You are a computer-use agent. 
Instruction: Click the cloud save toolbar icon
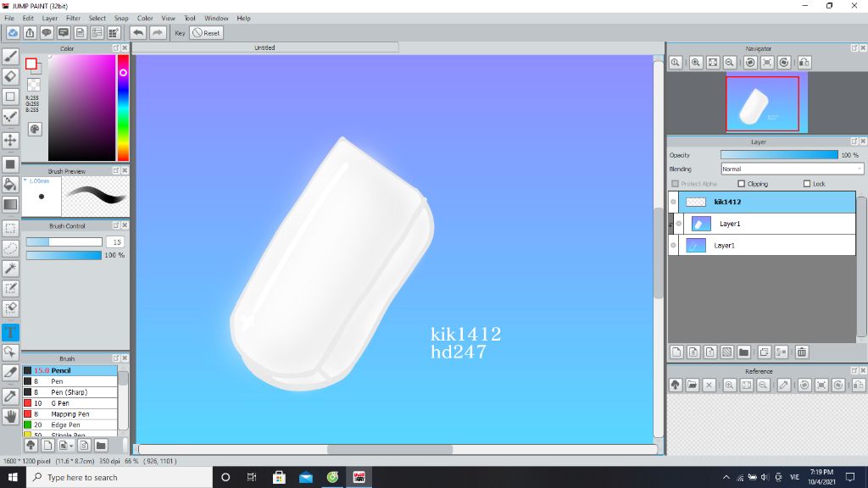[13, 33]
